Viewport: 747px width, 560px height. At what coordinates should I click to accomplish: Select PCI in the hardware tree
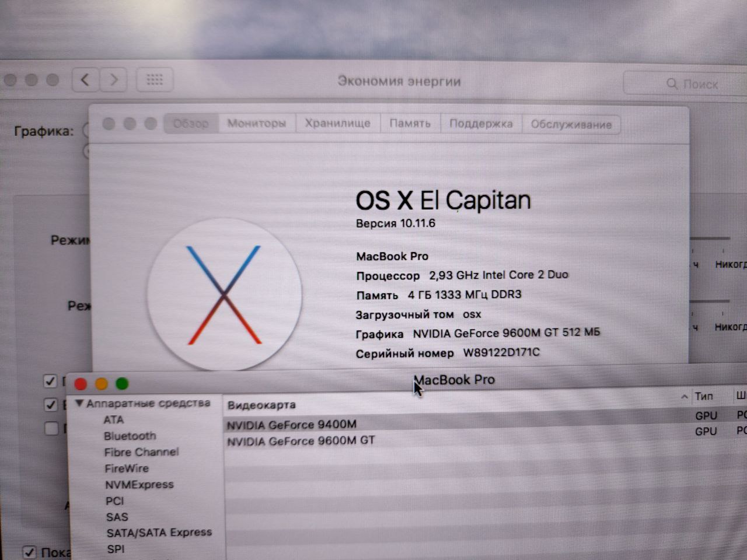pos(115,501)
